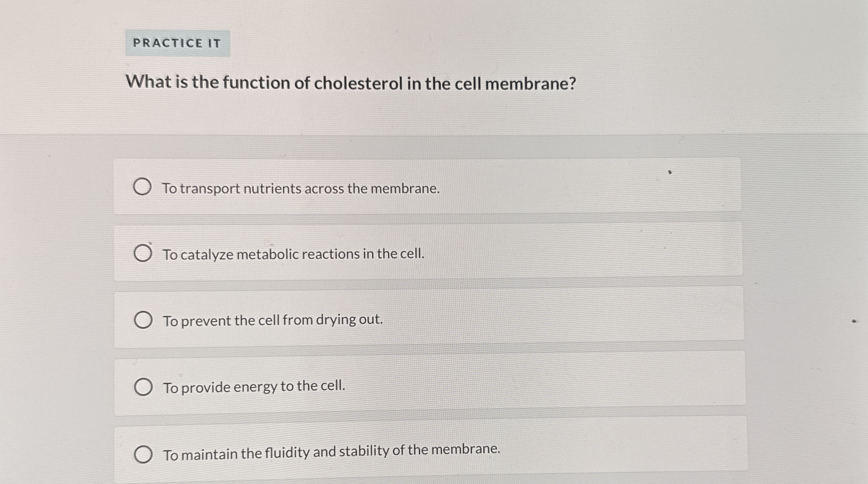
Task: Click the word 'cholesterol' in the question
Action: 358,83
